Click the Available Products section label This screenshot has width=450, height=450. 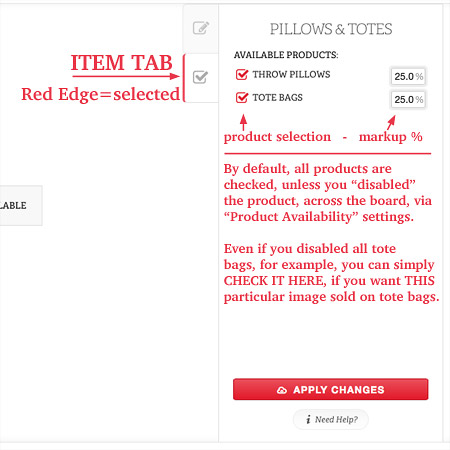286,55
